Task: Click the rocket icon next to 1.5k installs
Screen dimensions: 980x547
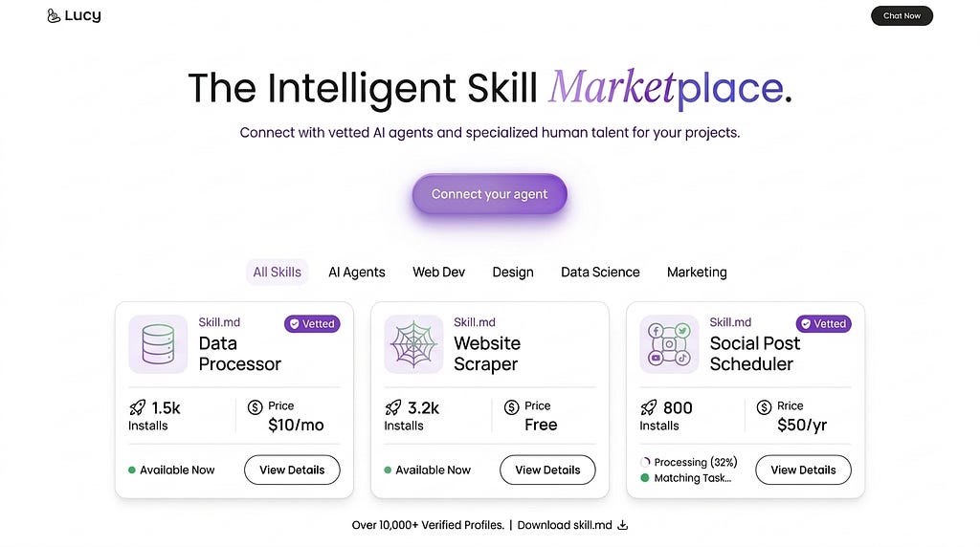Action: point(138,407)
